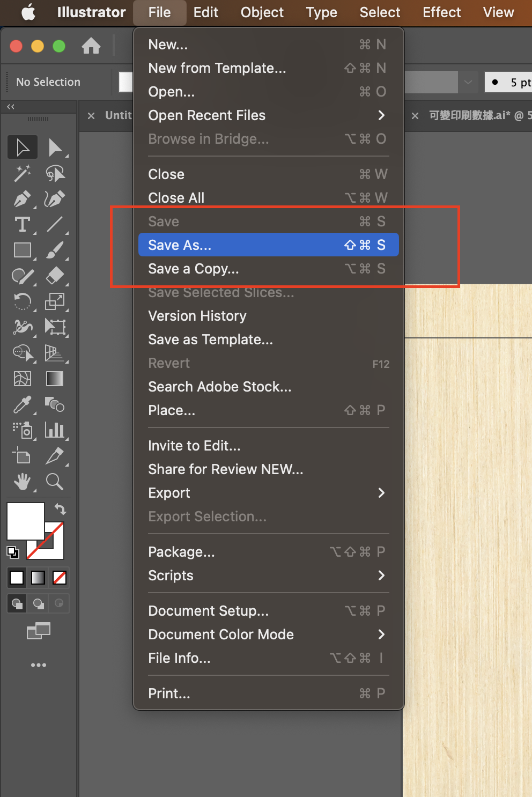This screenshot has height=797, width=532.
Task: Choose Package... menu item
Action: [x=268, y=552]
